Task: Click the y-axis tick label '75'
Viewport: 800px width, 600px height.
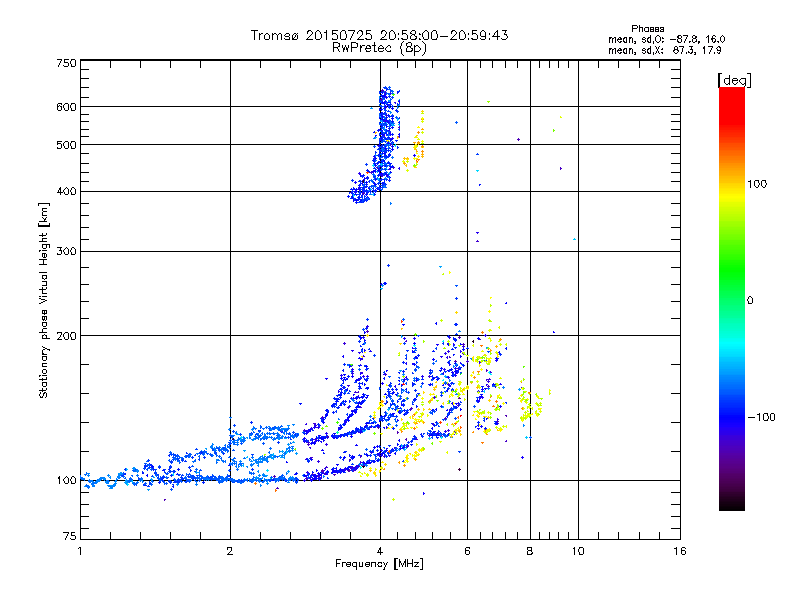Action: pyautogui.click(x=70, y=536)
